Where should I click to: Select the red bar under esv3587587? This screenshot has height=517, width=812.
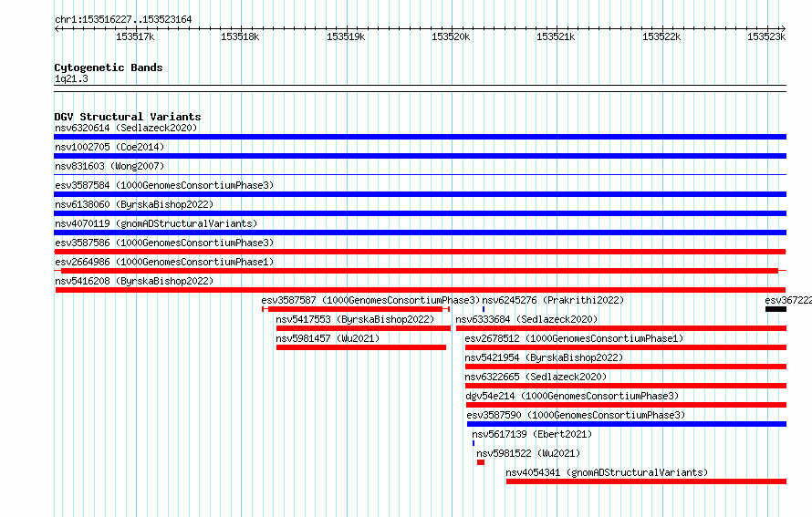tap(355, 309)
